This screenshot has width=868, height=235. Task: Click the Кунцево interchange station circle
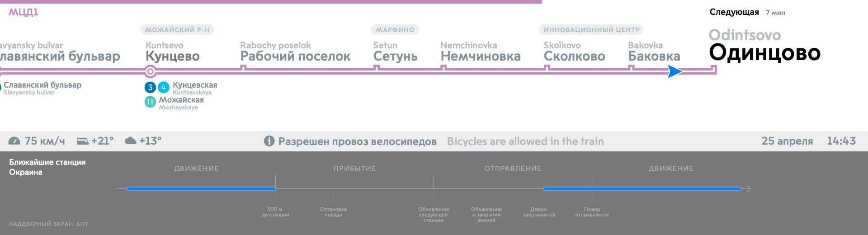click(x=150, y=71)
